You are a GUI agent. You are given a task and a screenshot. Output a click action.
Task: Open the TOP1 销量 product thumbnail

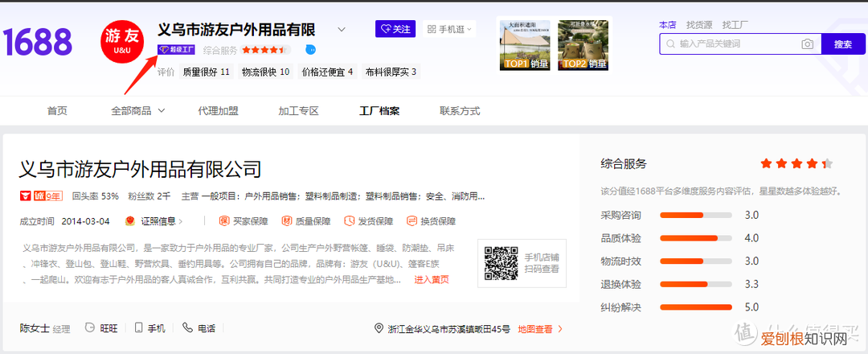click(524, 45)
